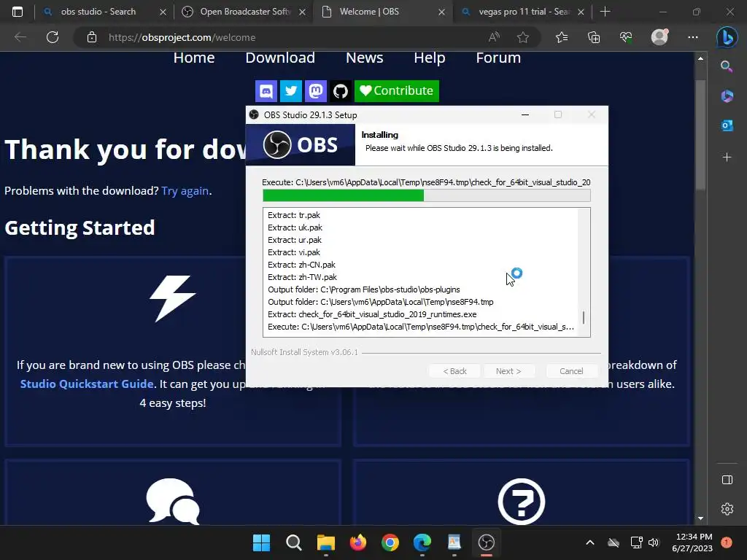Minimize the OBS Studio Setup window
The image size is (747, 560).
click(x=525, y=114)
